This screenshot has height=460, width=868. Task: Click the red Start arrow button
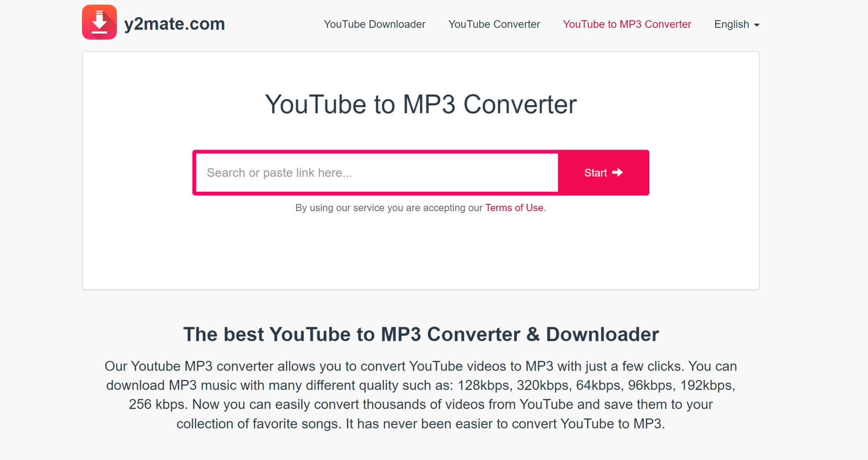pyautogui.click(x=603, y=172)
